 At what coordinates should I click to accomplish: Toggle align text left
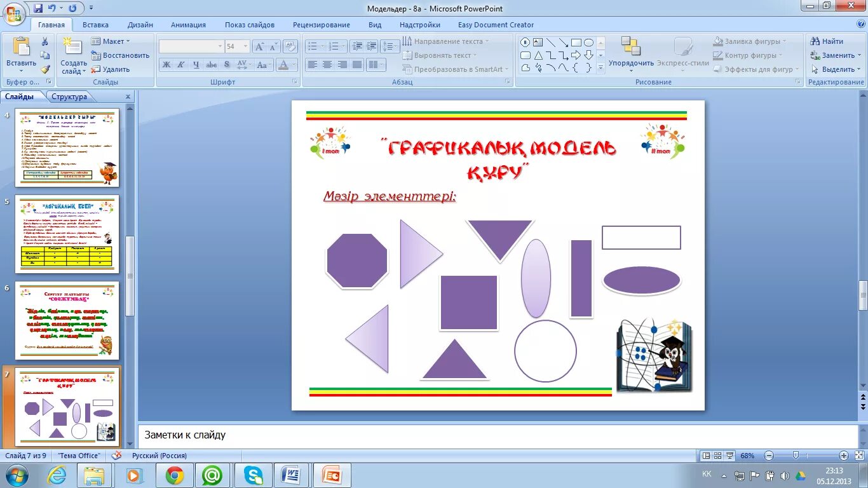point(312,65)
